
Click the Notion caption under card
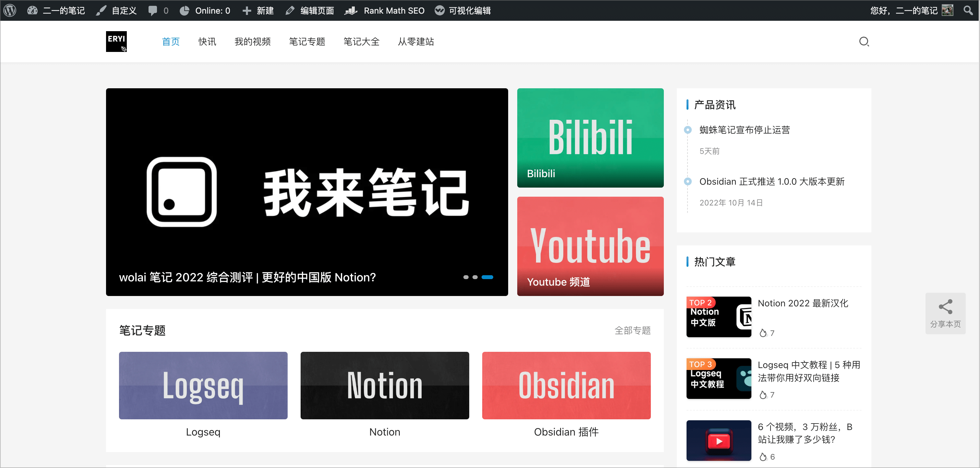(x=385, y=432)
